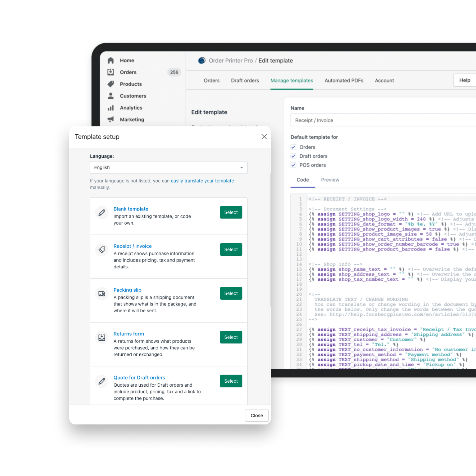This screenshot has width=476, height=476.
Task: Click the Products tag icon
Action: pos(111,84)
